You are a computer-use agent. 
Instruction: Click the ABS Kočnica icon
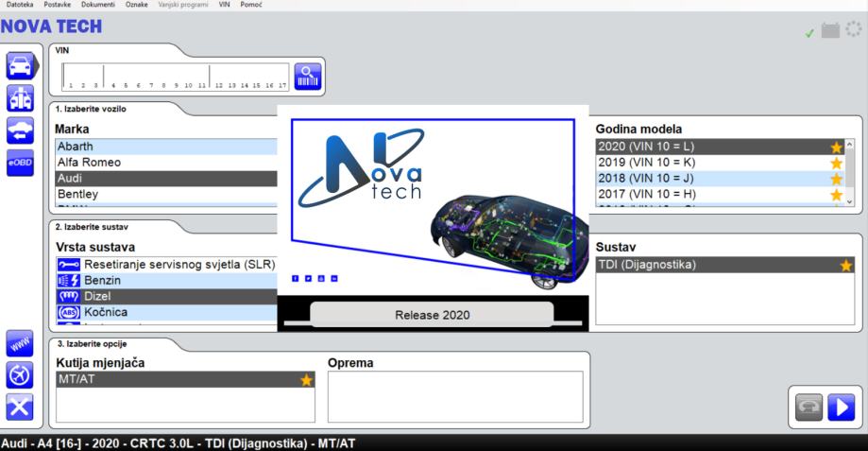point(69,313)
